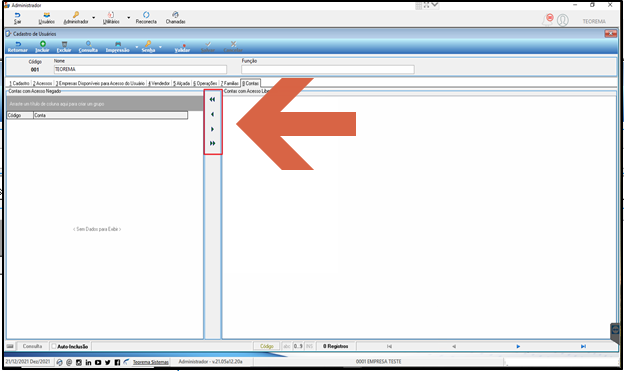The width and height of the screenshot is (624, 371).
Task: Switch to the 7 Famílias tab
Action: (x=230, y=83)
